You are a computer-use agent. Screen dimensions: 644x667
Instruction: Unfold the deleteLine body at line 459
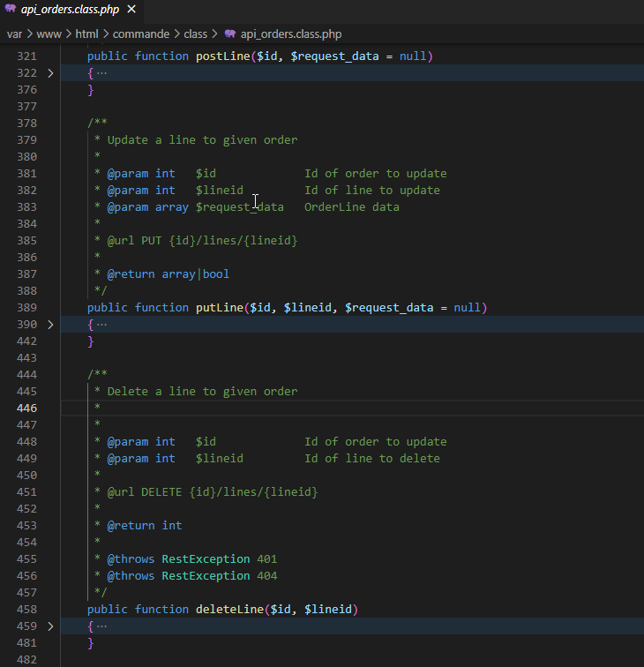[50, 626]
